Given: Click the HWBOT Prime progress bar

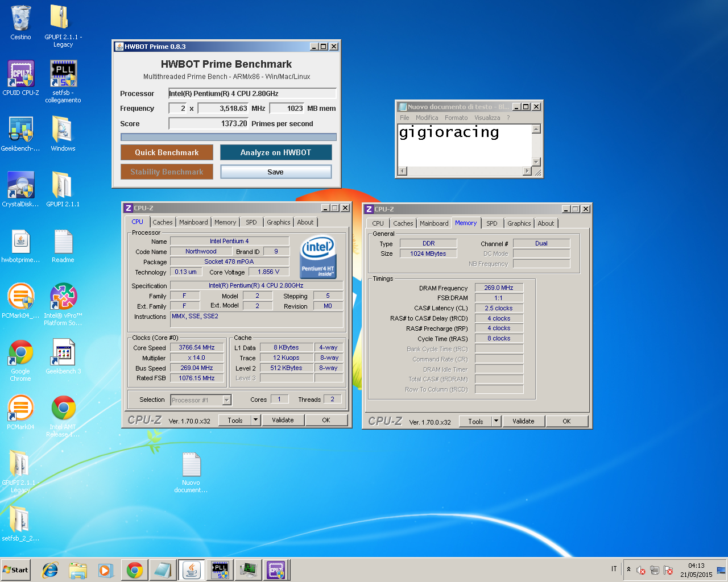Looking at the screenshot, I should pos(229,137).
